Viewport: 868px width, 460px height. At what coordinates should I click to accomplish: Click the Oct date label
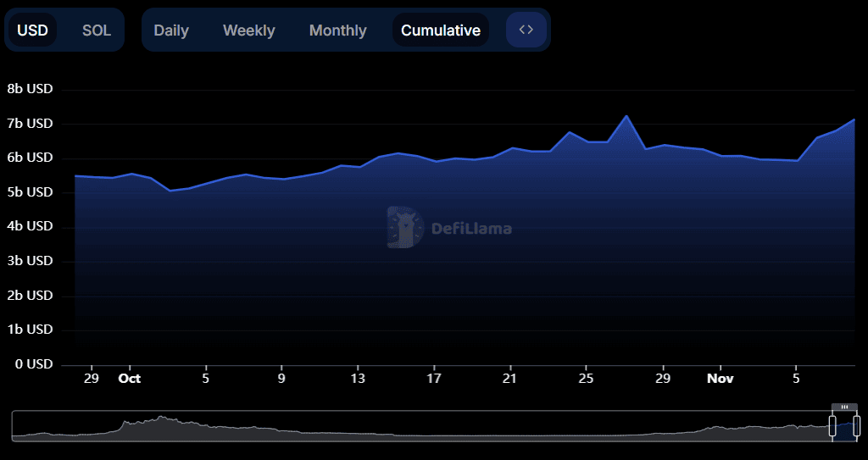point(130,379)
